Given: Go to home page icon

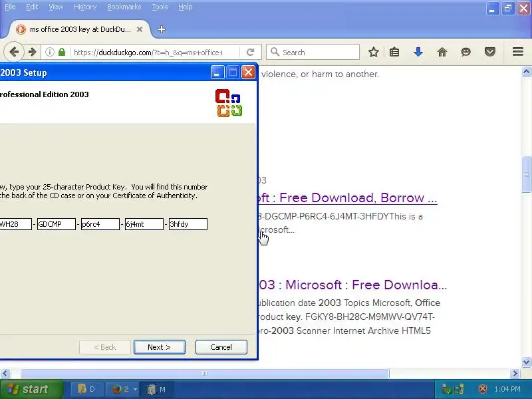Looking at the screenshot, I should (x=442, y=53).
